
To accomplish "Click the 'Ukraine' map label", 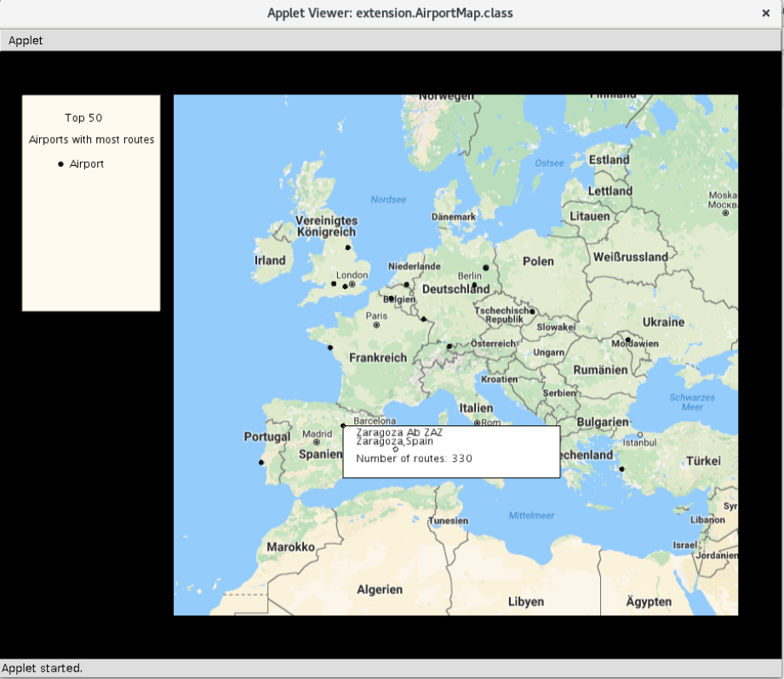I will coord(663,322).
